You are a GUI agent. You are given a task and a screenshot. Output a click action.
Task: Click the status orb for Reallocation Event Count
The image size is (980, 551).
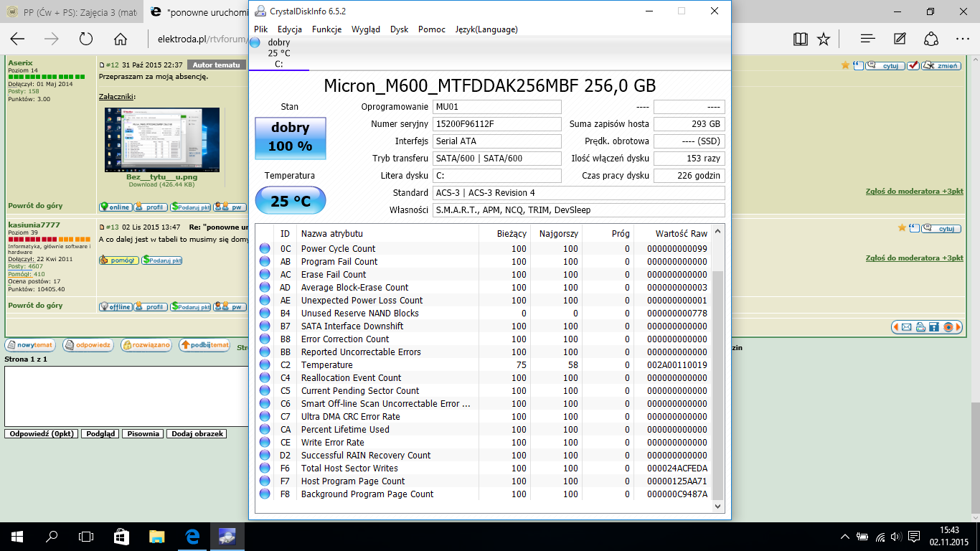click(x=265, y=377)
